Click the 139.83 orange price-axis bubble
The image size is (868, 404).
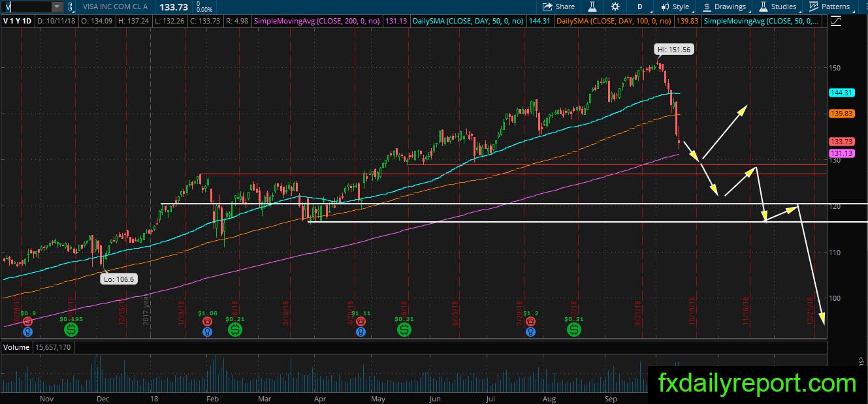842,113
